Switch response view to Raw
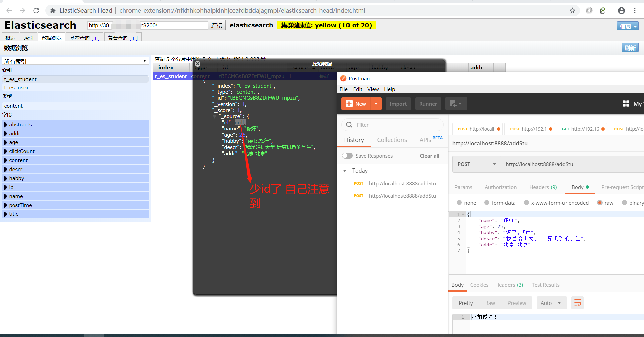644x337 pixels. [490, 303]
